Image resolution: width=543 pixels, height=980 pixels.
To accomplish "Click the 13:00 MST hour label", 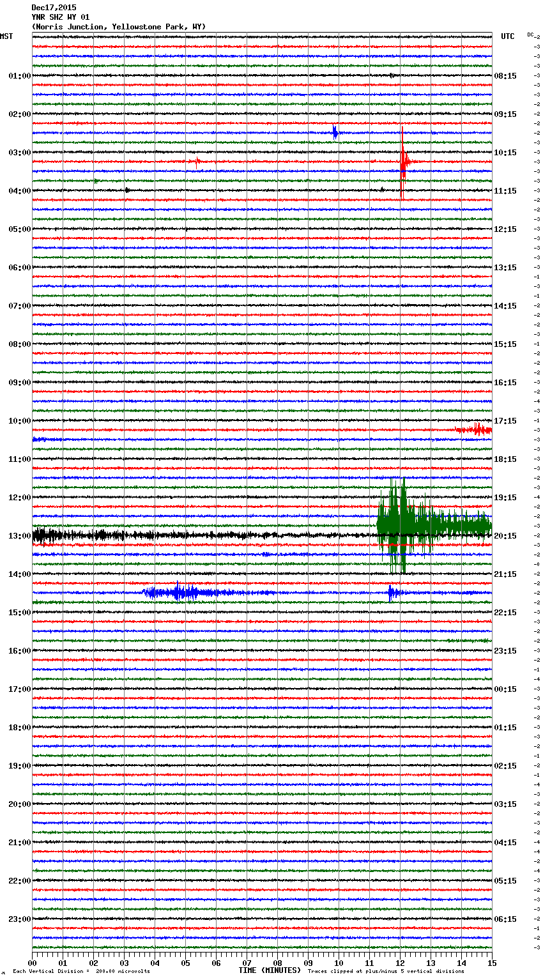I will 20,536.
